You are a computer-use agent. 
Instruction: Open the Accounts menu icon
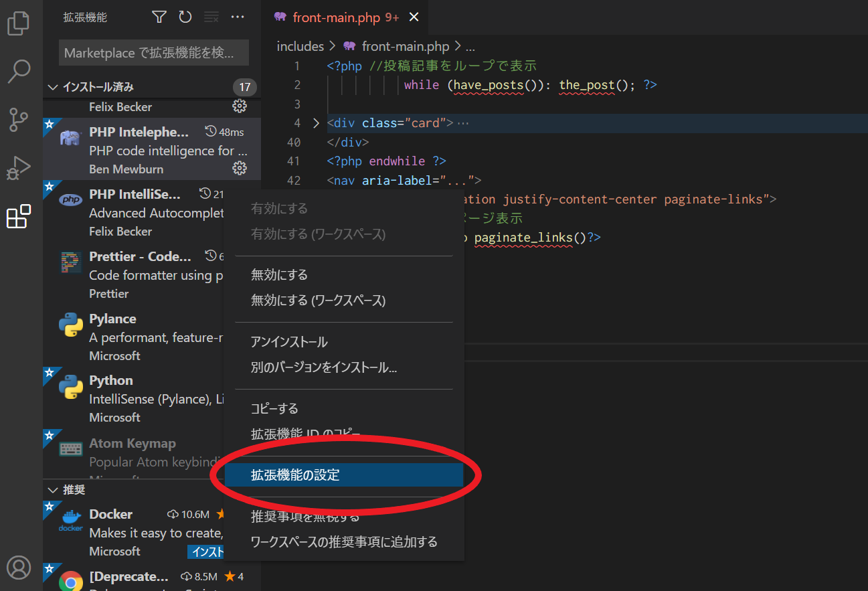18,567
